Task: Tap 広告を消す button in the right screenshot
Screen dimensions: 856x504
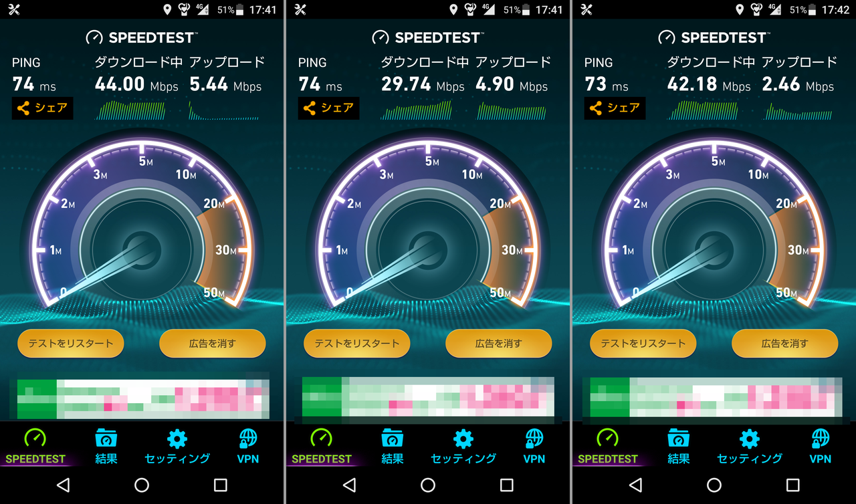Action: pos(785,344)
